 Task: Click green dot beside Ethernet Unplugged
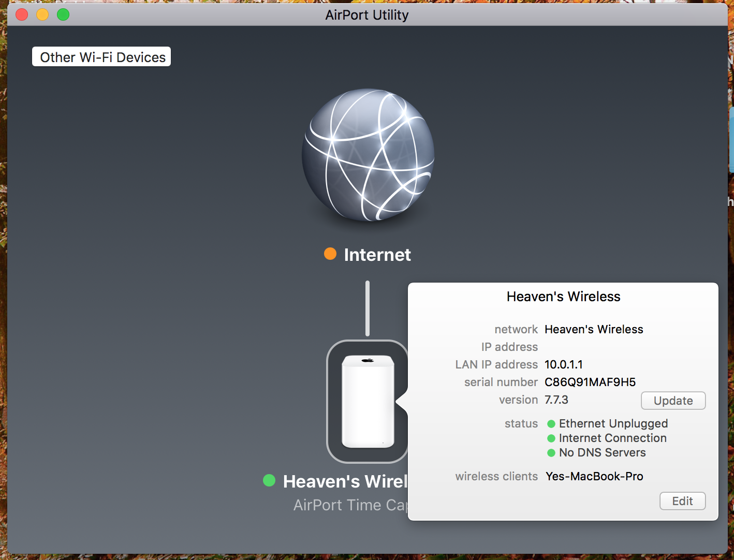click(551, 424)
